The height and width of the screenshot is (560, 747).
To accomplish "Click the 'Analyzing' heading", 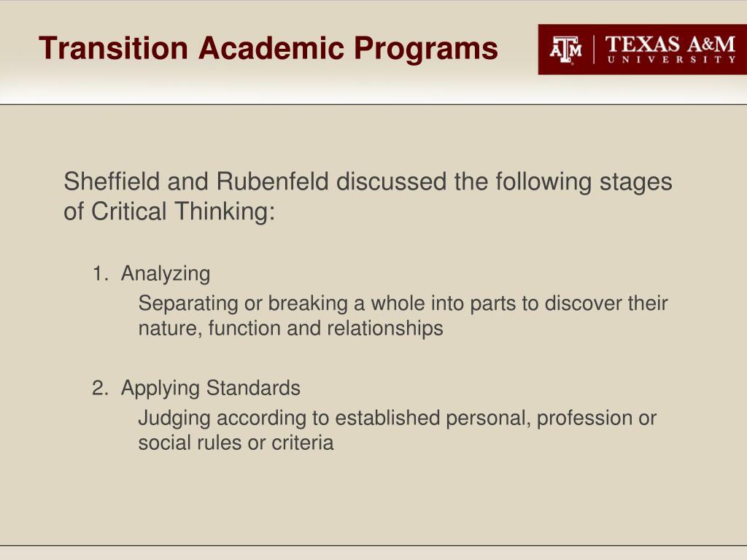I will (166, 274).
